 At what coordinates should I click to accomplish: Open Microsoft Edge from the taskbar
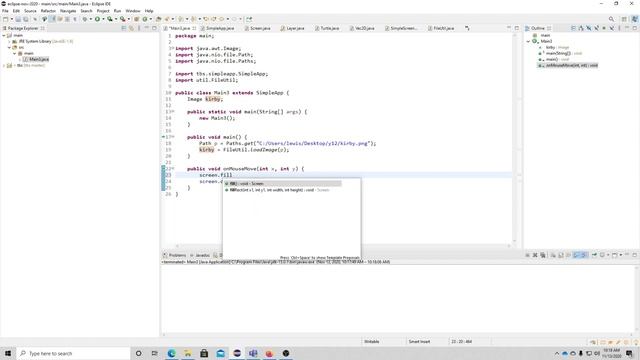tap(171, 353)
